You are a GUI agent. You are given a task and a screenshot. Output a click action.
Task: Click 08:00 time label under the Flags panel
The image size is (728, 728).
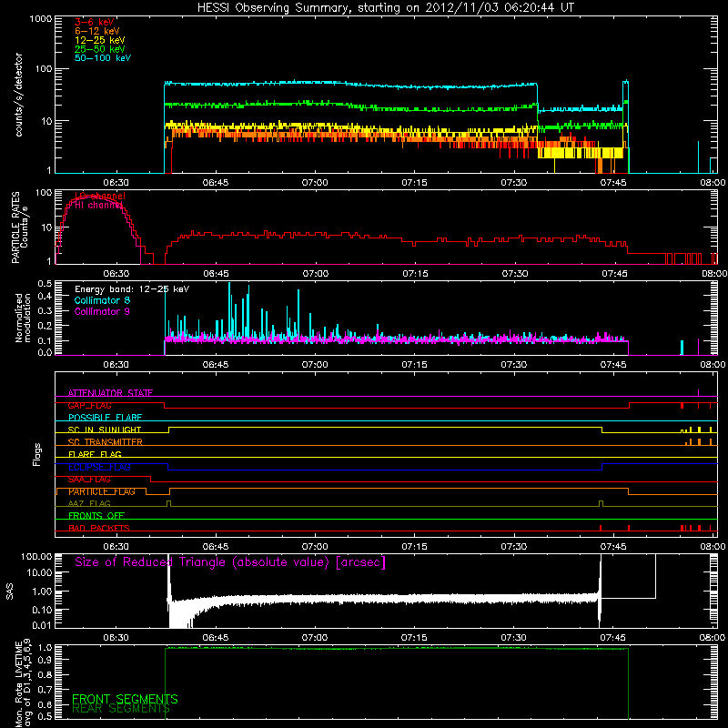[x=713, y=547]
